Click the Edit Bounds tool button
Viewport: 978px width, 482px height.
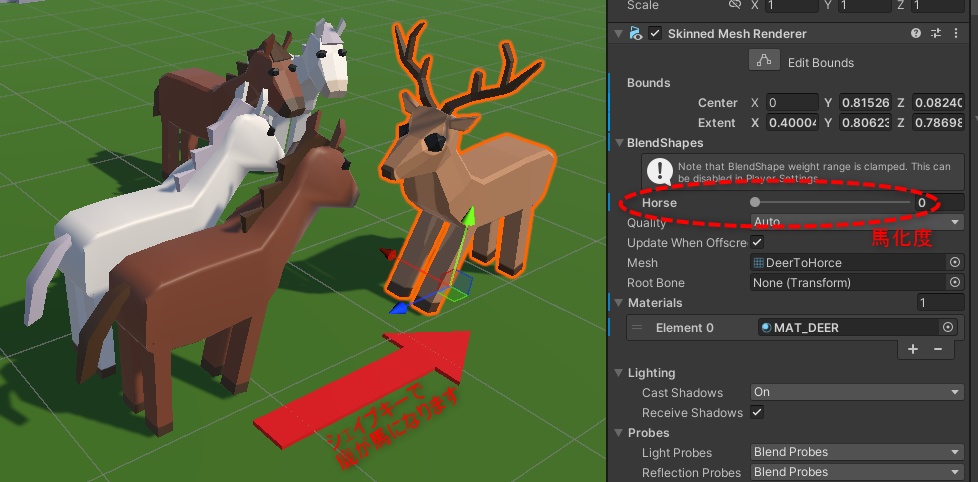(x=764, y=61)
